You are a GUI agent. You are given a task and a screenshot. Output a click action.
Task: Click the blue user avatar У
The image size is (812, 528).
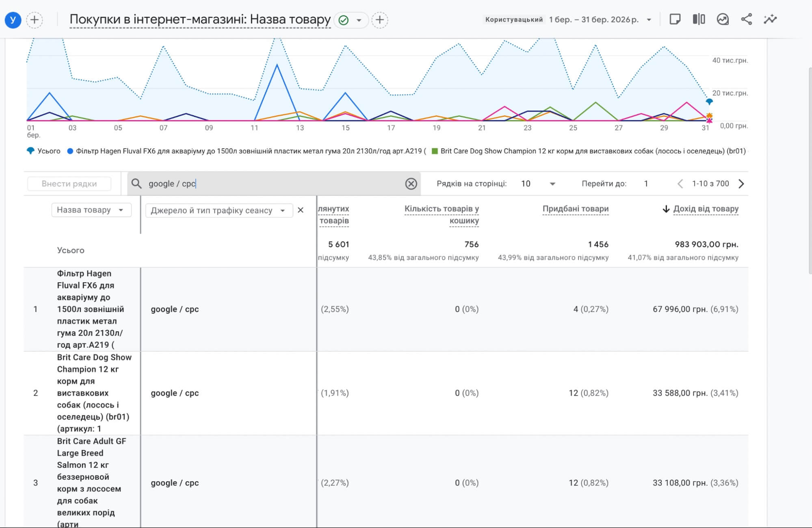pyautogui.click(x=13, y=19)
